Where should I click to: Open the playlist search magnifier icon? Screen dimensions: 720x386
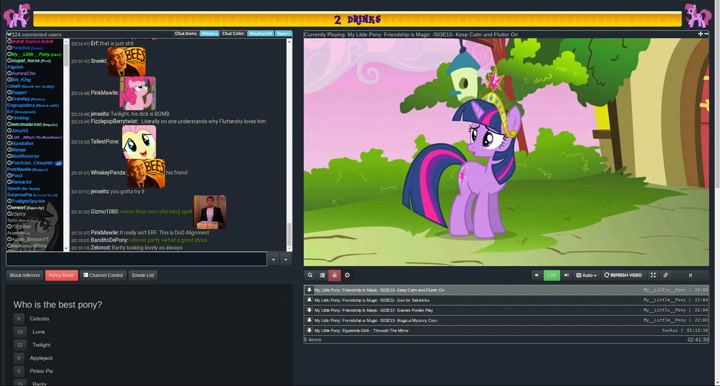[310, 275]
